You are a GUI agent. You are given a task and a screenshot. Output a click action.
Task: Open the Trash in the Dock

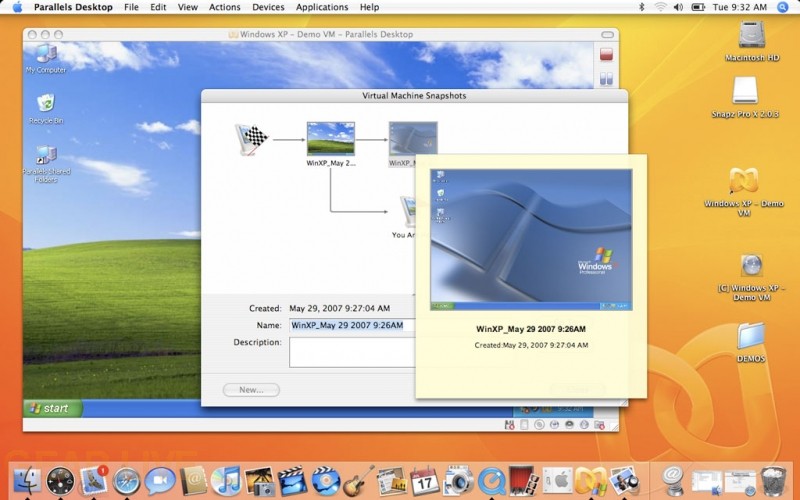773,481
